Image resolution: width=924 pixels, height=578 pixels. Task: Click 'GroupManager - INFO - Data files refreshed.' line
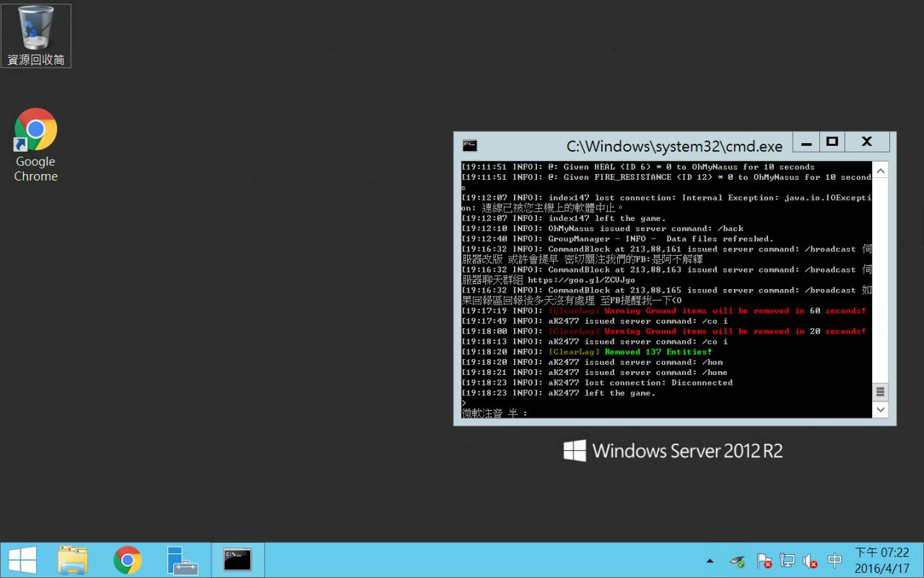(617, 238)
